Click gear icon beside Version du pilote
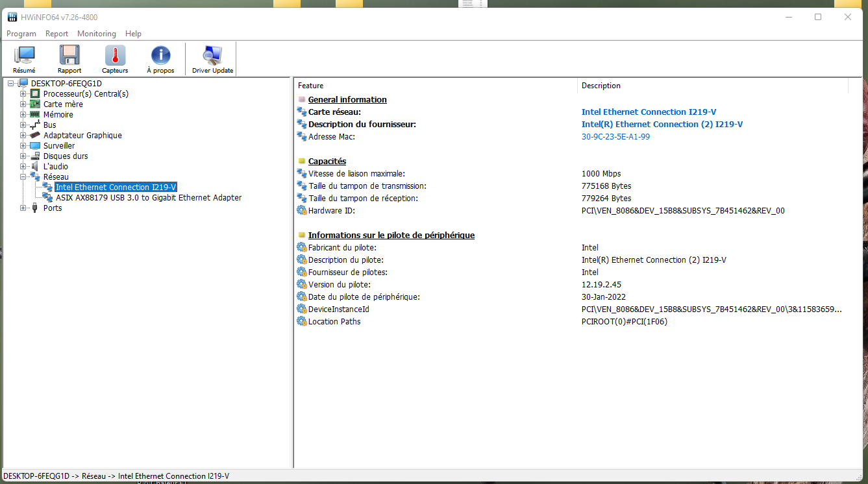 coord(301,284)
